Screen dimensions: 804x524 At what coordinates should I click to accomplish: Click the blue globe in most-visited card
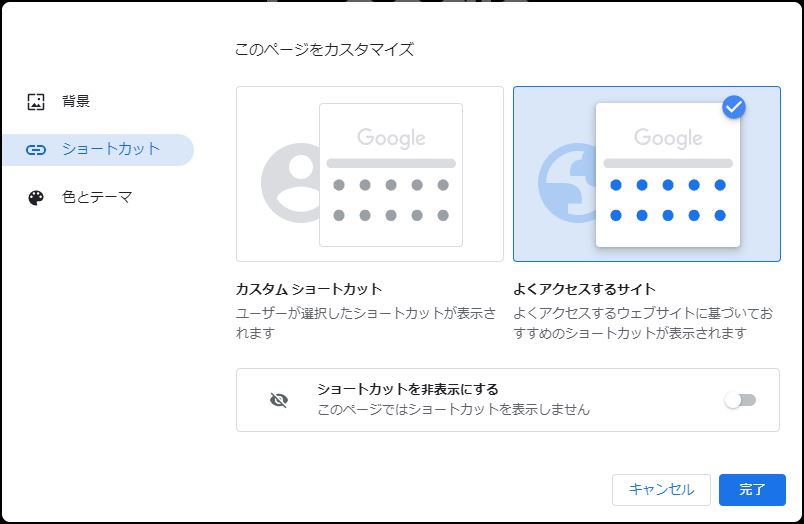pyautogui.click(x=567, y=183)
